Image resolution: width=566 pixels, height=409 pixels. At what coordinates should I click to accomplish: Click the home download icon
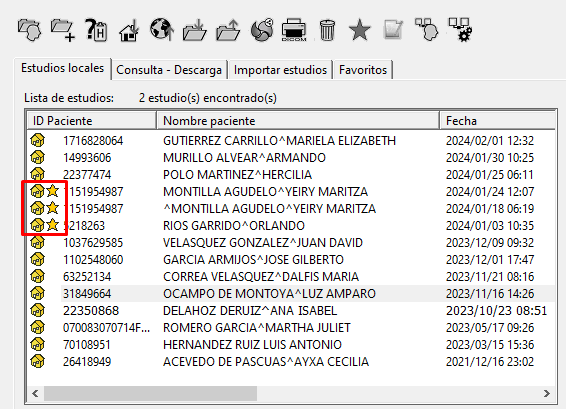129,30
